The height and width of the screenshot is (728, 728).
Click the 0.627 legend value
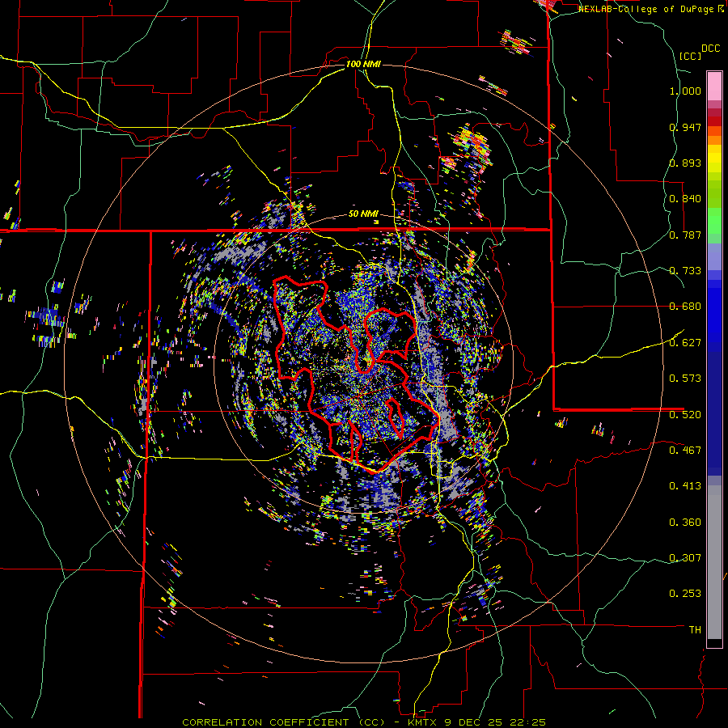coord(685,343)
